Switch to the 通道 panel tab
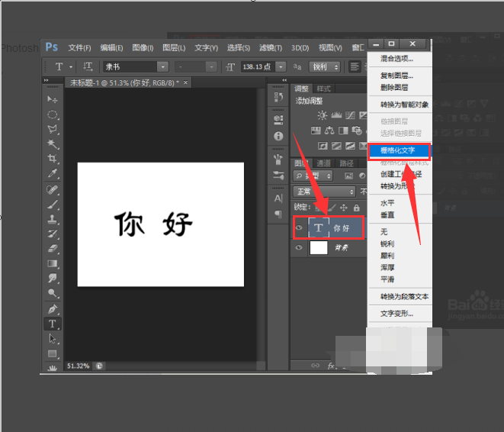The height and width of the screenshot is (432, 504). point(324,163)
